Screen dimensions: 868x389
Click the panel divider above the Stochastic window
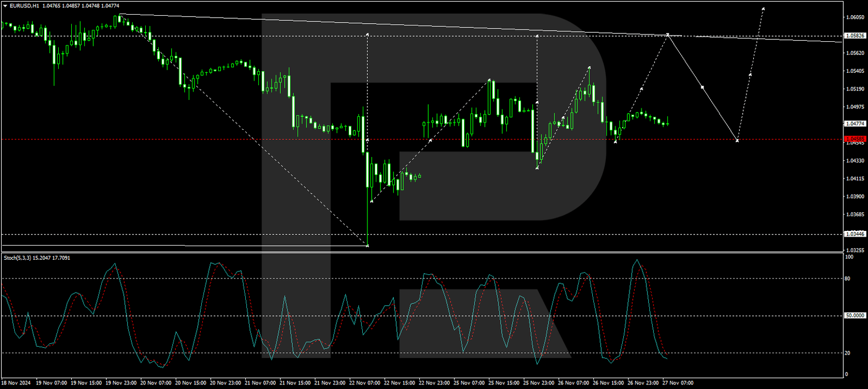(396, 251)
